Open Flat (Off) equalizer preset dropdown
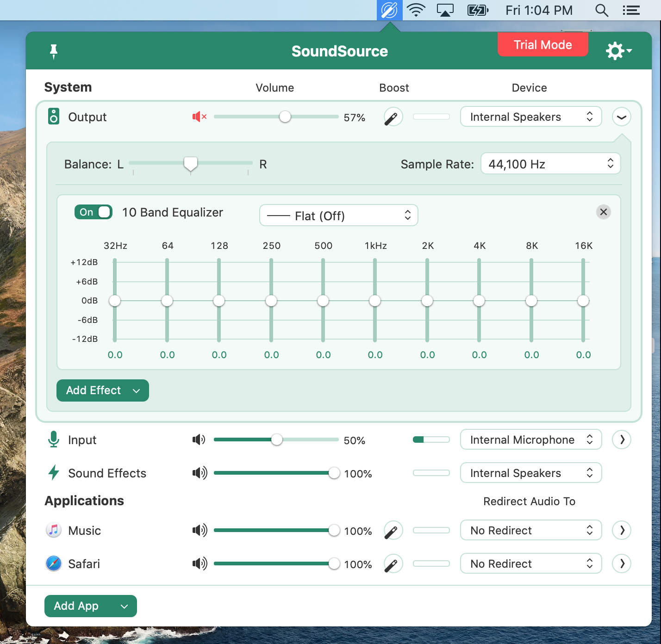661x644 pixels. (x=339, y=216)
